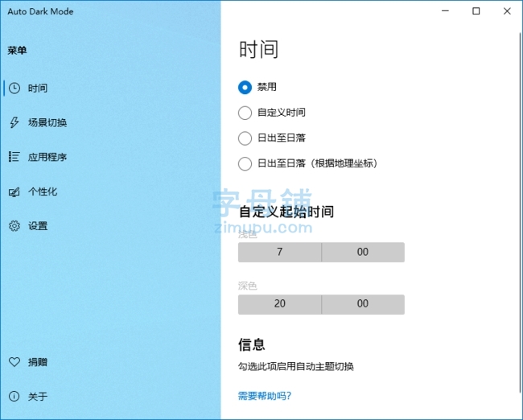The height and width of the screenshot is (420, 523).
Task: Open the 个性化 menu entry
Action: pyautogui.click(x=110, y=191)
